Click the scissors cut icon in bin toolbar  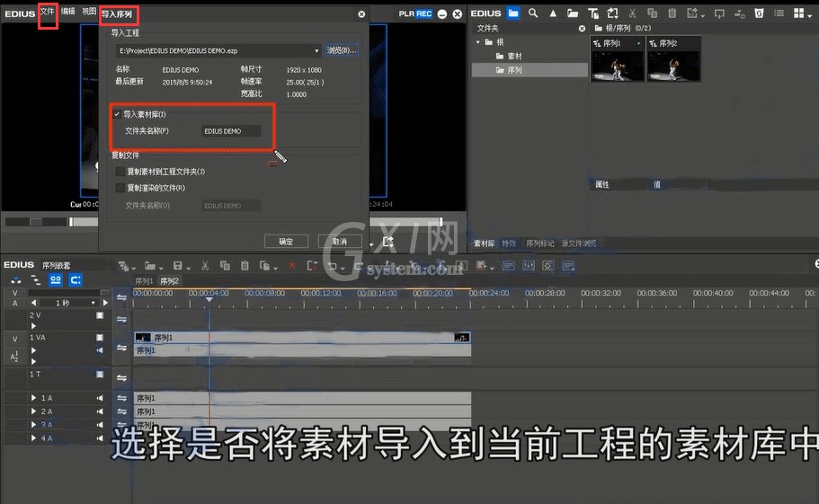(x=632, y=13)
